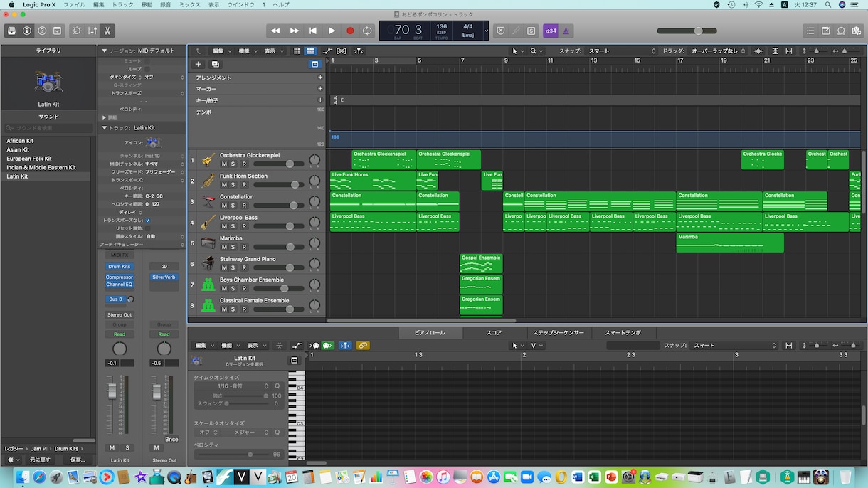Open Smart Controls dial button
Viewport: 868px width, 488px height.
[x=77, y=31]
